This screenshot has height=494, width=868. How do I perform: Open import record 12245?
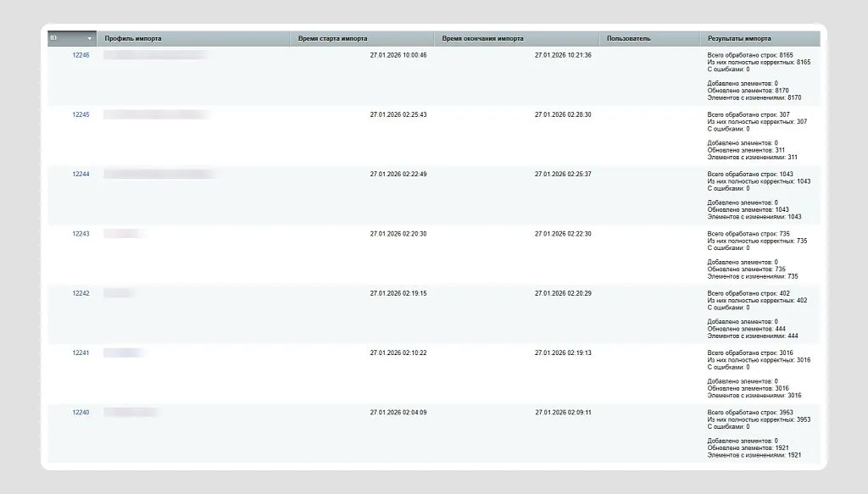[x=81, y=114]
